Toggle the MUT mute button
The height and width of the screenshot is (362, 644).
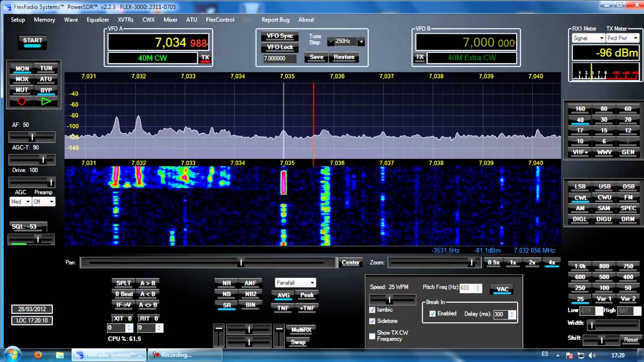tap(22, 90)
